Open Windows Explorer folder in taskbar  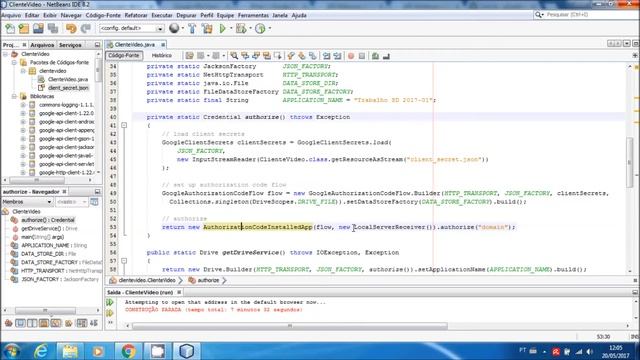pos(70,351)
